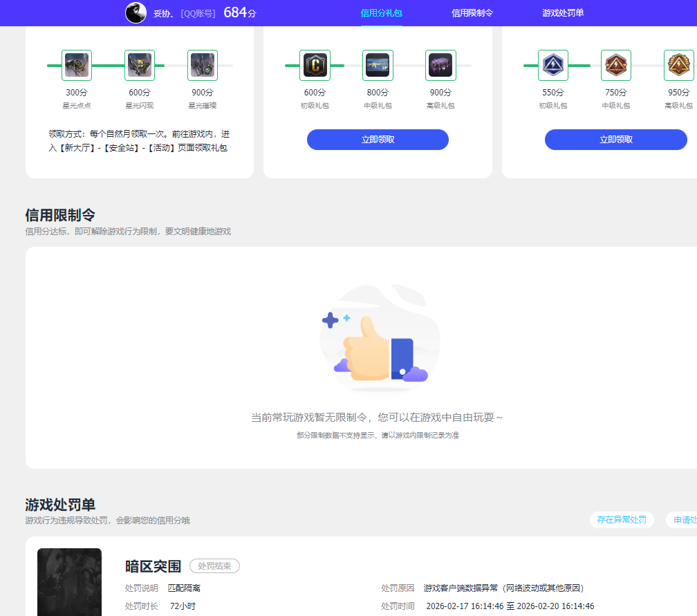697x616 pixels.
Task: Click the 部分限制数据不支持显示 note
Action: [x=378, y=435]
